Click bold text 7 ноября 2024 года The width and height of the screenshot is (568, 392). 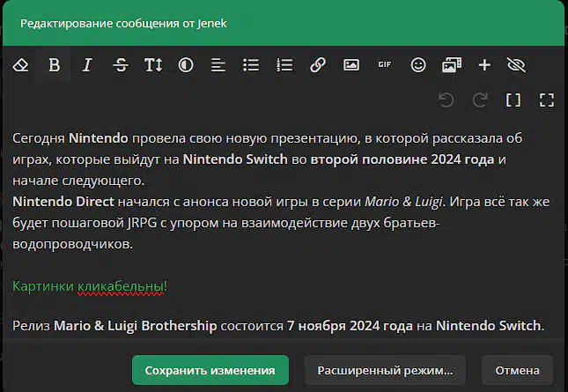(350, 326)
